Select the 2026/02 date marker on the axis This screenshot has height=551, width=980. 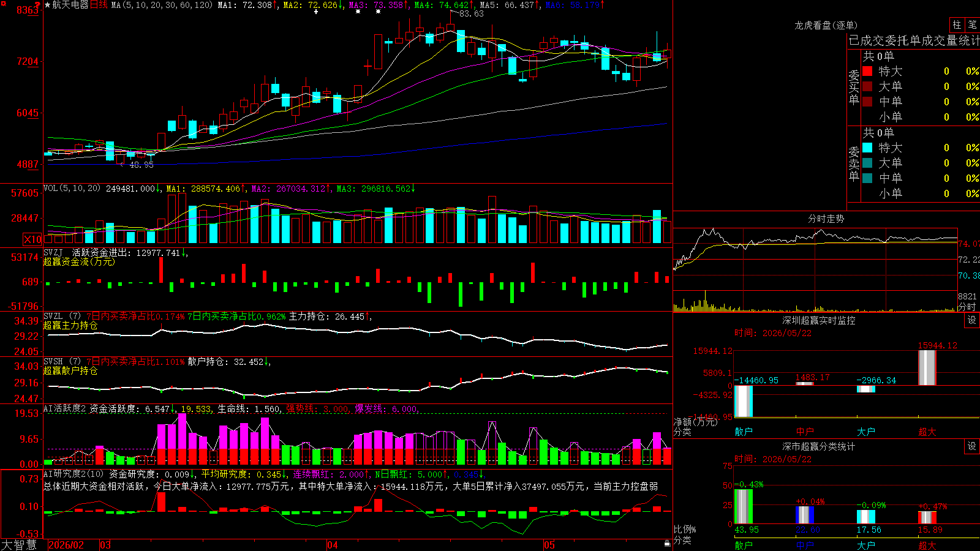coord(66,545)
